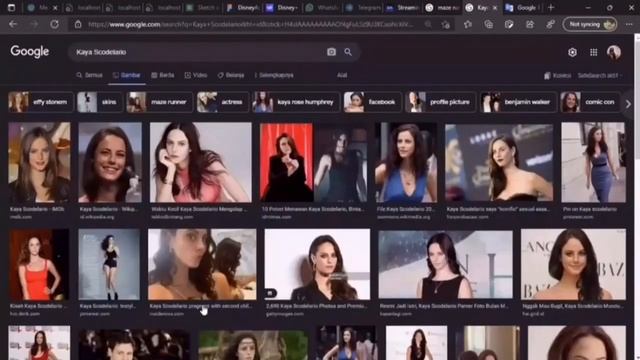Switch to the WhatsApp browser tab
This screenshot has width=640, height=360.
[322, 7]
